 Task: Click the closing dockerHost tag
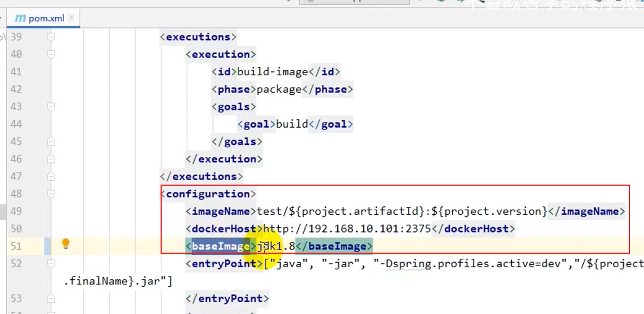point(473,229)
